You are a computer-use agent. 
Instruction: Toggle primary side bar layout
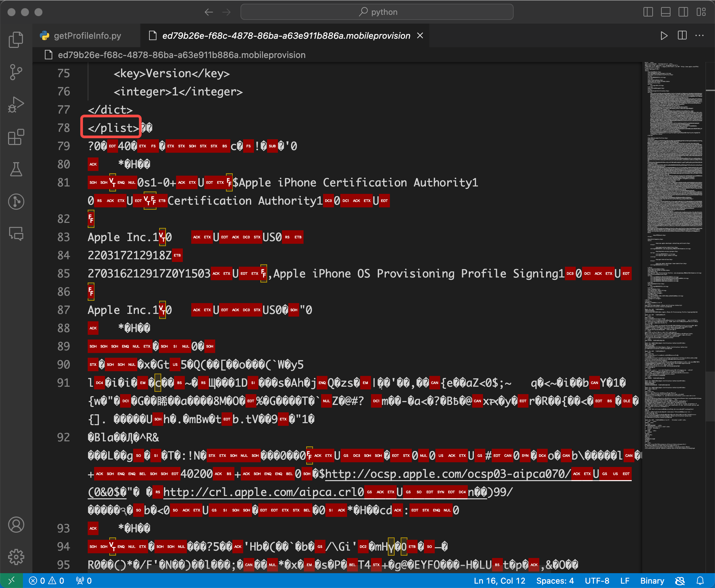point(648,12)
